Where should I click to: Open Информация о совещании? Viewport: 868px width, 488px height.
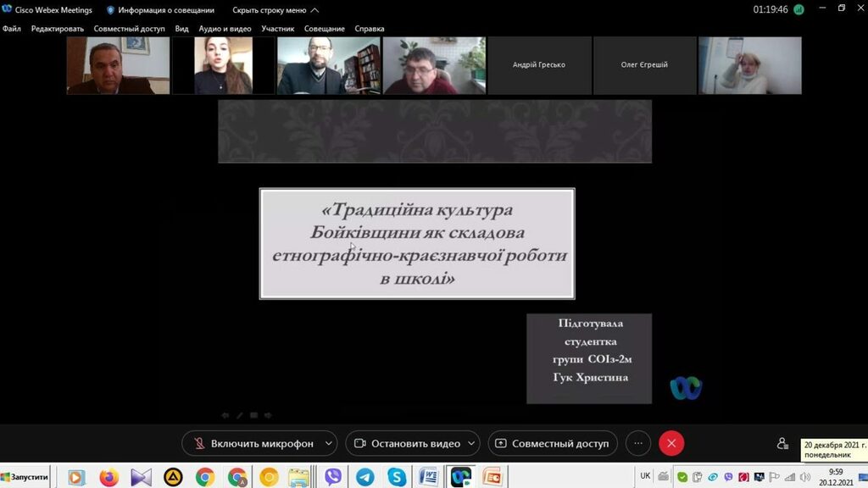pyautogui.click(x=160, y=10)
